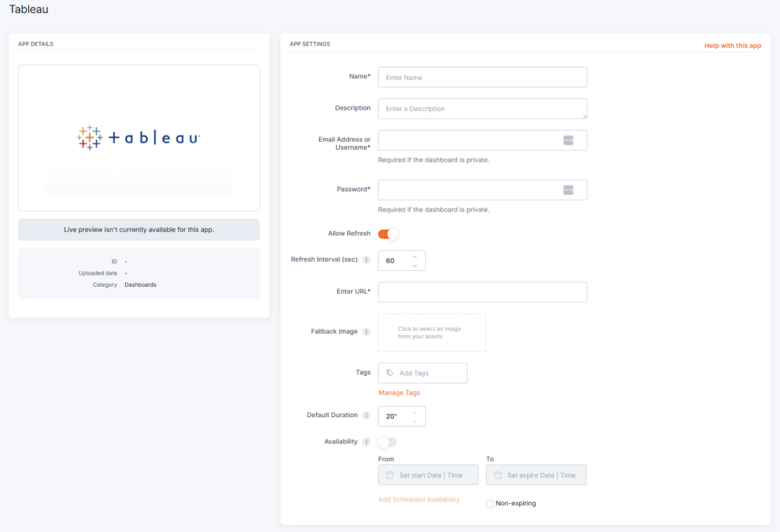
Task: Click the Refresh Interval info icon
Action: pyautogui.click(x=366, y=260)
